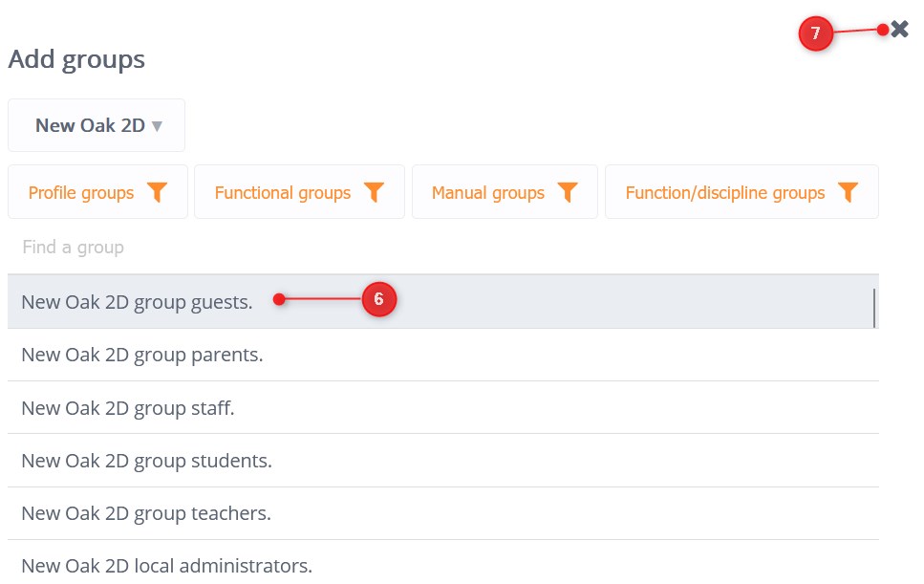Click the dropdown arrow next to New Oak 2D
This screenshot has height=584, width=924.
tap(157, 125)
